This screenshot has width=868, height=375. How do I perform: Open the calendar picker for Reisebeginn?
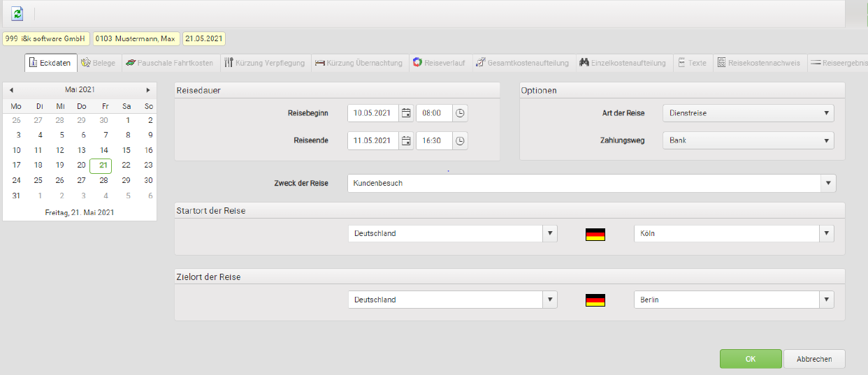(x=406, y=113)
